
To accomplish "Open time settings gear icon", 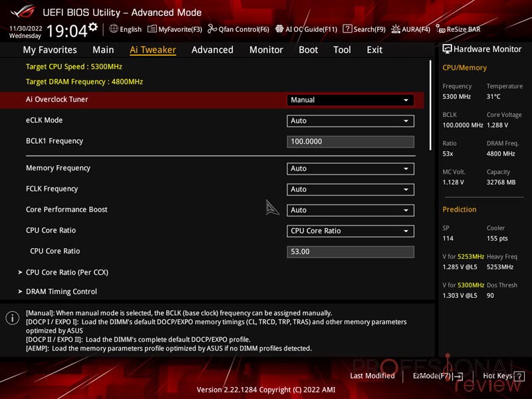I will click(x=93, y=27).
